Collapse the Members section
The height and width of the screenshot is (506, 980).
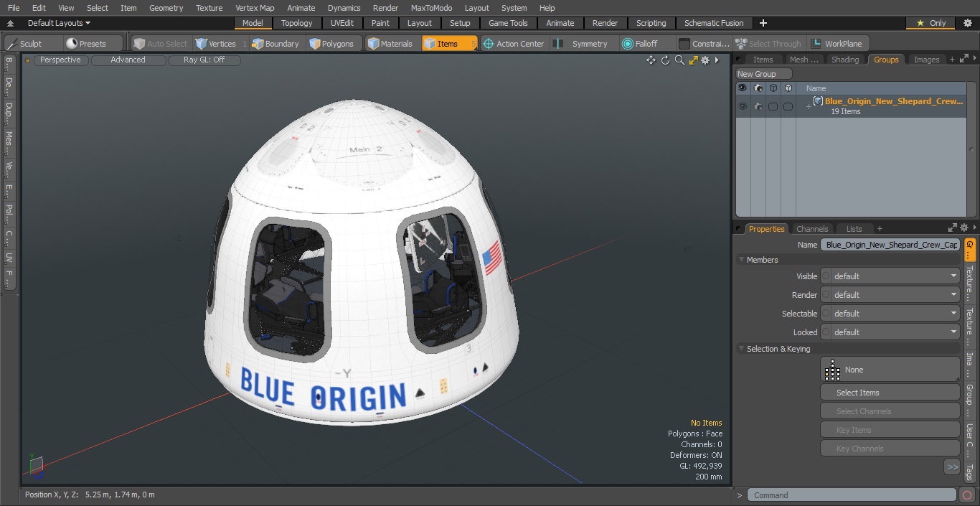pyautogui.click(x=741, y=260)
